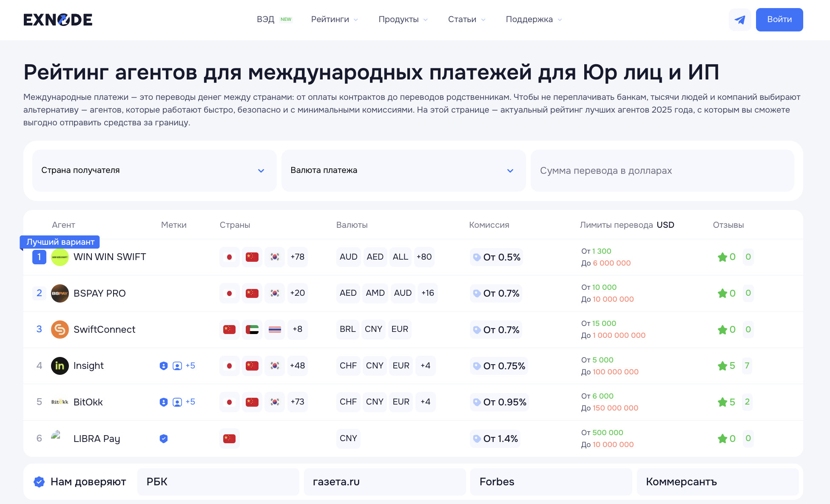Click the Войти button
830x504 pixels.
[x=779, y=20]
